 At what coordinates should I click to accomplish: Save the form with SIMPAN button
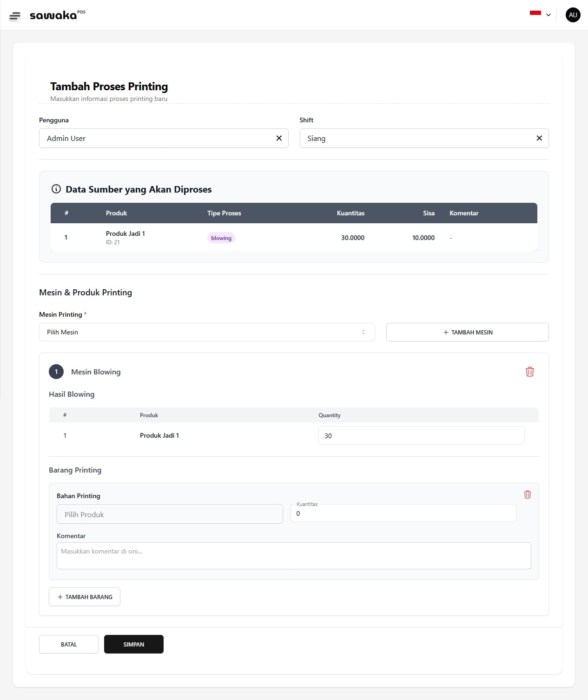(x=133, y=644)
